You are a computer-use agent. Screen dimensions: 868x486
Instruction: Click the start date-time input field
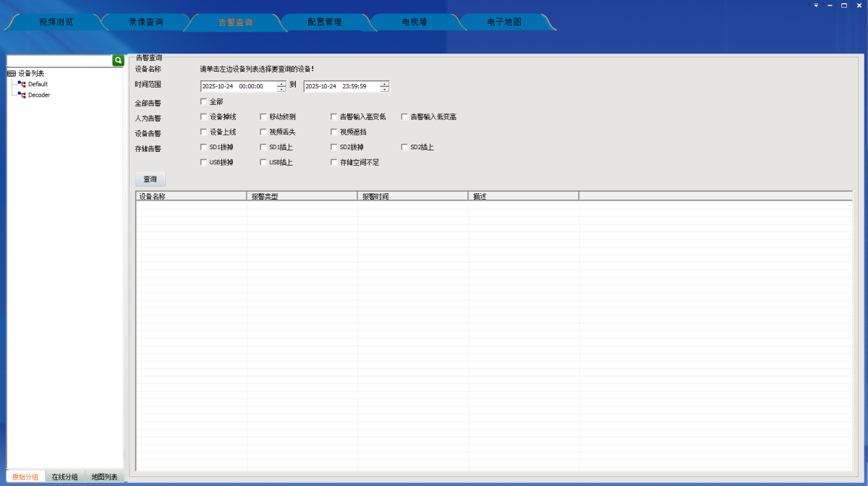(238, 87)
